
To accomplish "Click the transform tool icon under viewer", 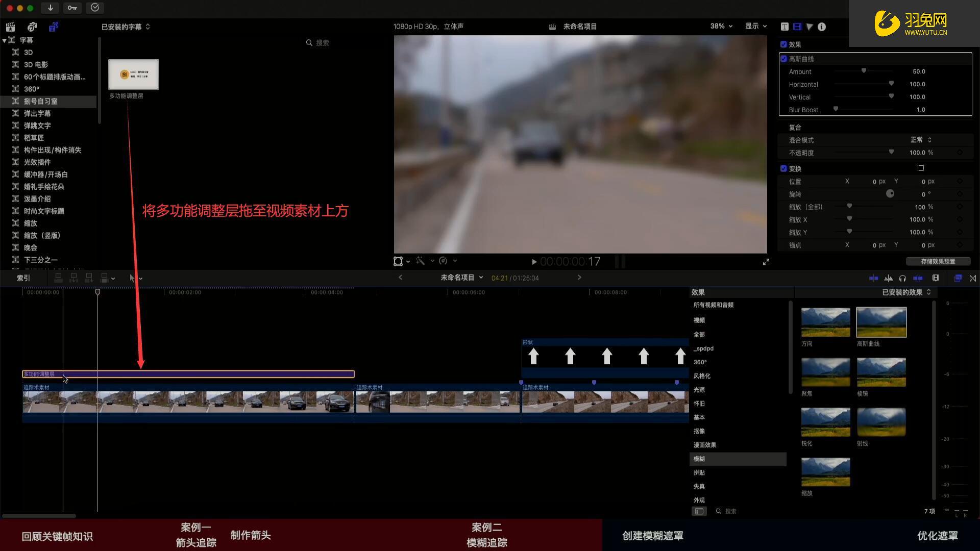I will 398,261.
